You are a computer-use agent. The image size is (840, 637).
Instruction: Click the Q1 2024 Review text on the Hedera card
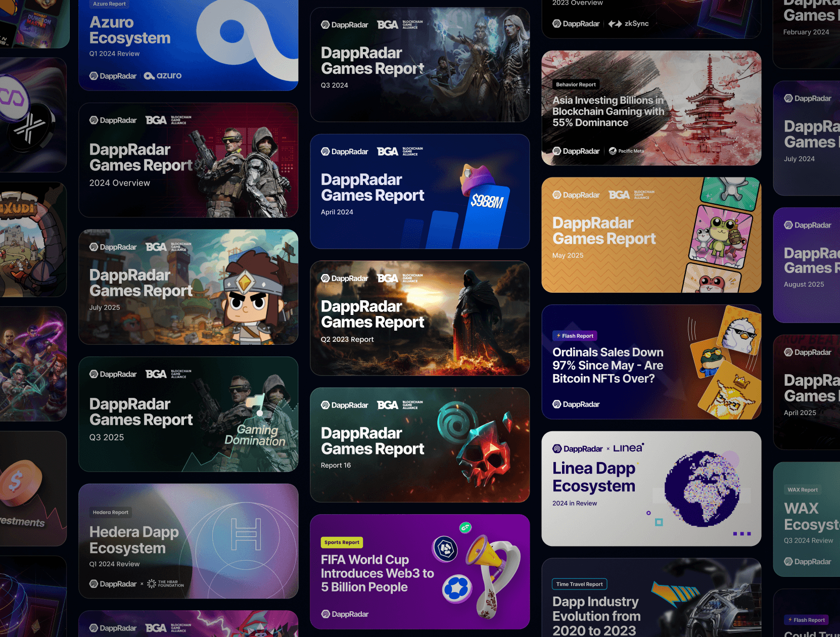click(114, 564)
